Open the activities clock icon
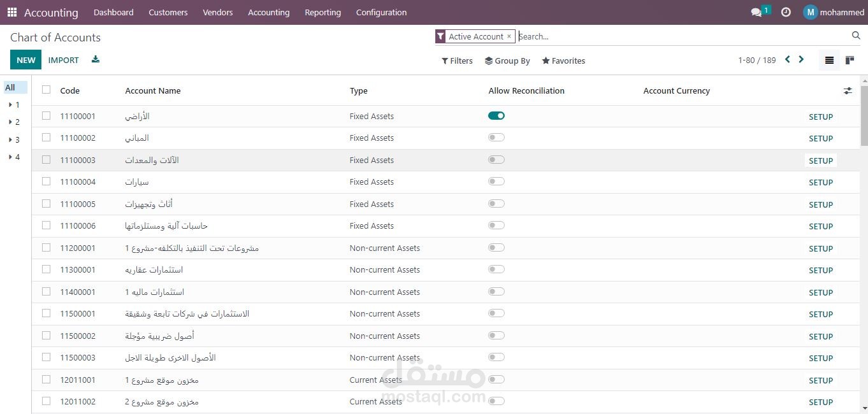The image size is (868, 414). click(x=786, y=12)
